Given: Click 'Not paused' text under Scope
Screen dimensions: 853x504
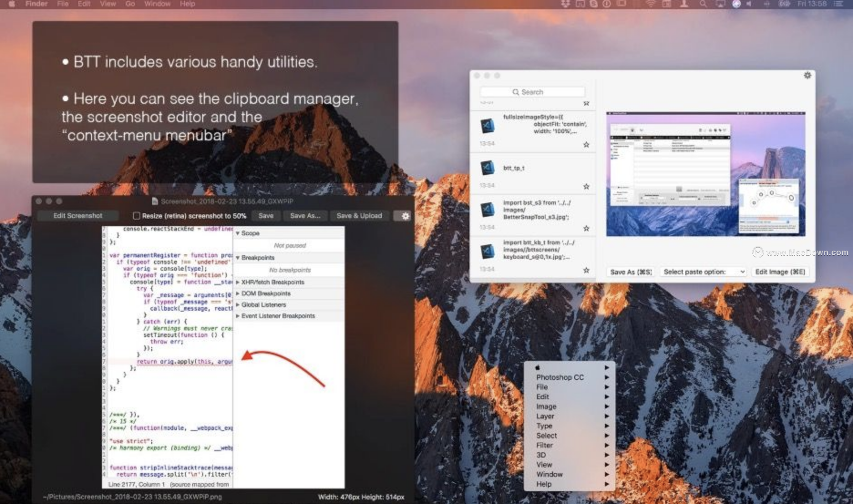Looking at the screenshot, I should click(290, 246).
